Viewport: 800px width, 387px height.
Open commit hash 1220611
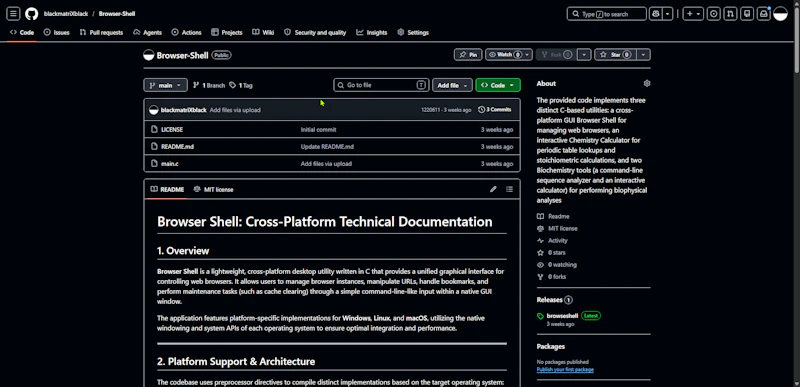click(430, 110)
